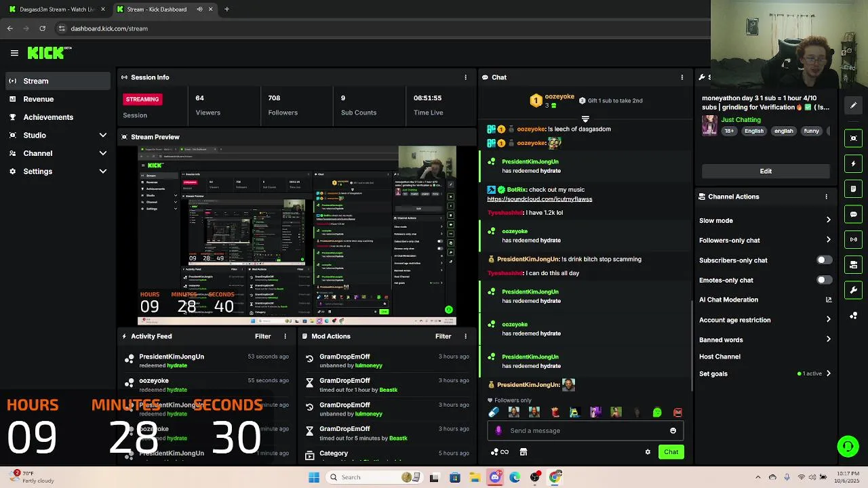Toggle the wrench stream settings widget

tap(853, 290)
